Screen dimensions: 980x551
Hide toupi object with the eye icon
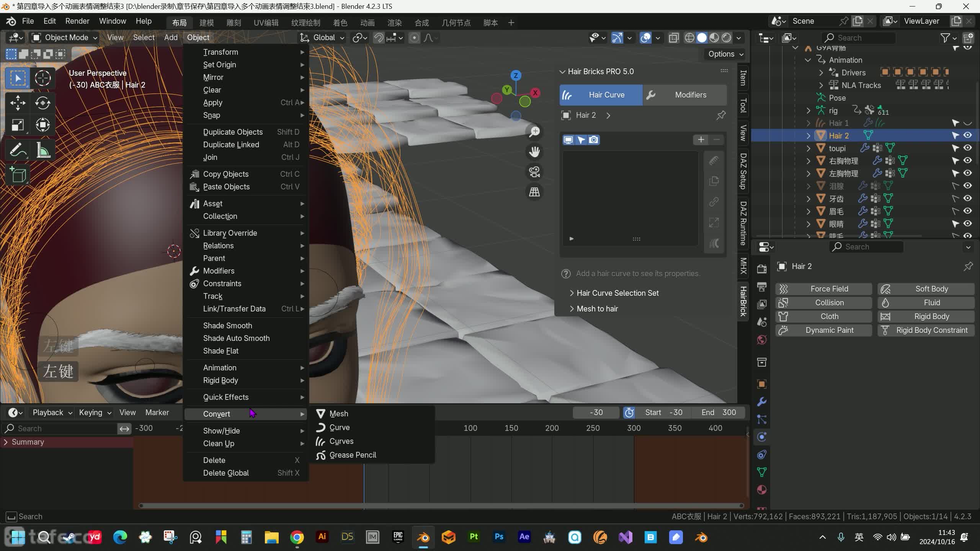click(x=968, y=148)
